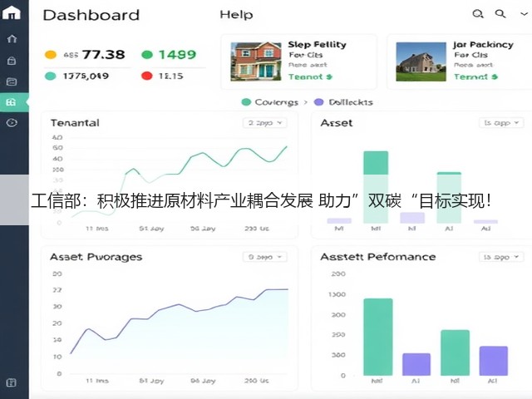
Task: Click Tennat link on Jar Packincy card
Action: tap(475, 76)
